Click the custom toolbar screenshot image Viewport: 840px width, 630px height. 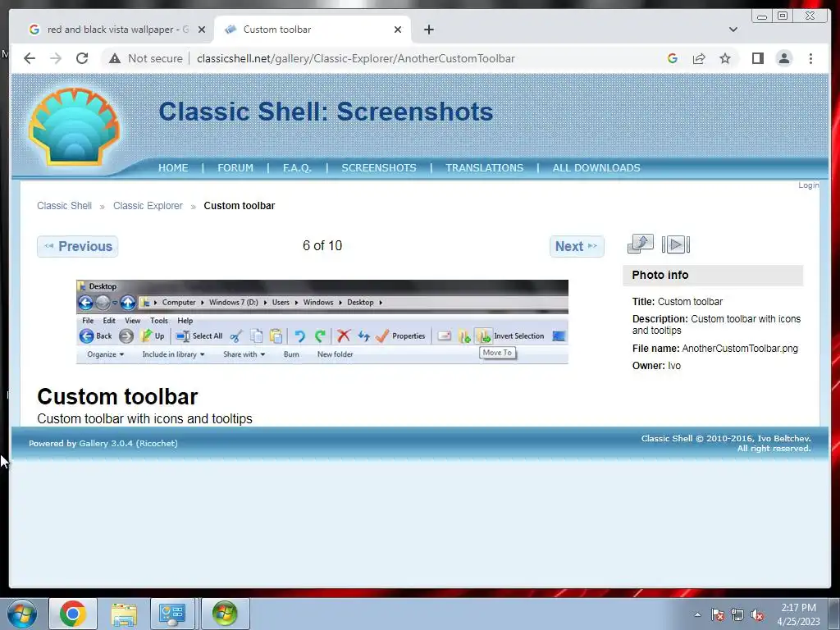tap(322, 322)
